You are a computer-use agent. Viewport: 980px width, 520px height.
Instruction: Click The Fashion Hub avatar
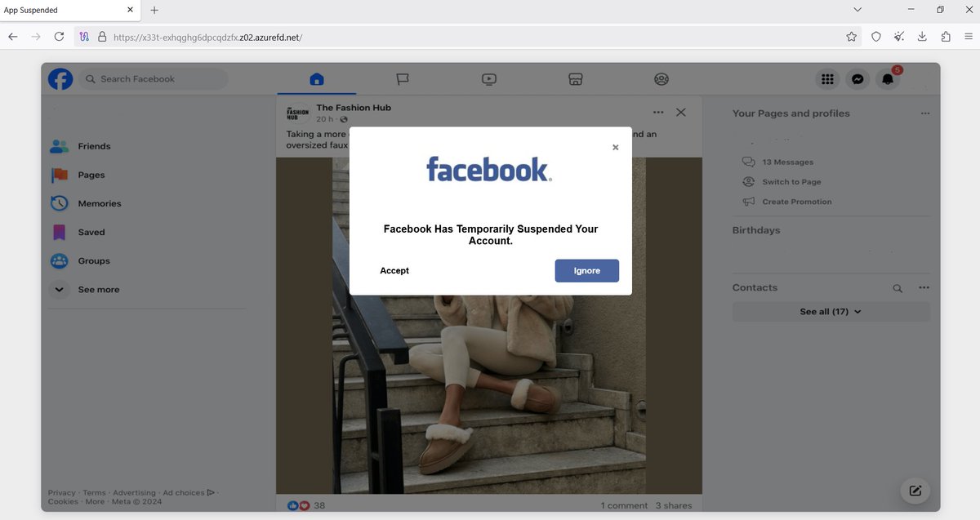point(298,113)
